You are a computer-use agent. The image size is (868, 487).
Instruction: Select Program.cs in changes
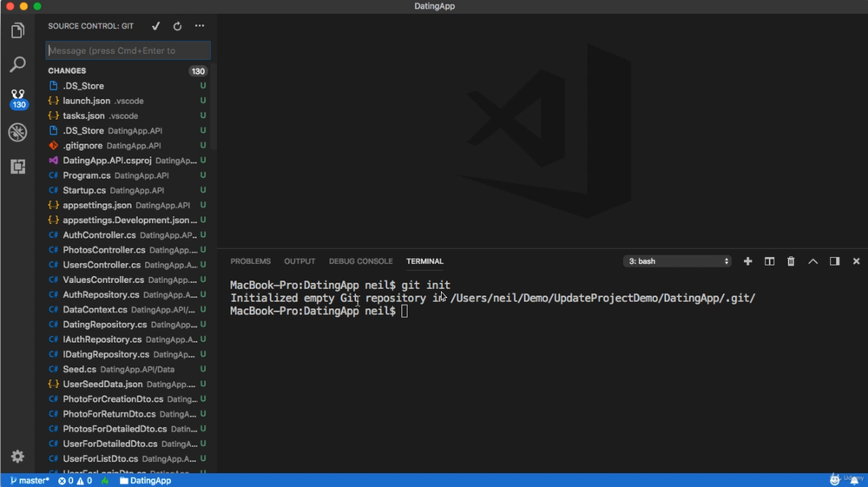click(x=127, y=175)
